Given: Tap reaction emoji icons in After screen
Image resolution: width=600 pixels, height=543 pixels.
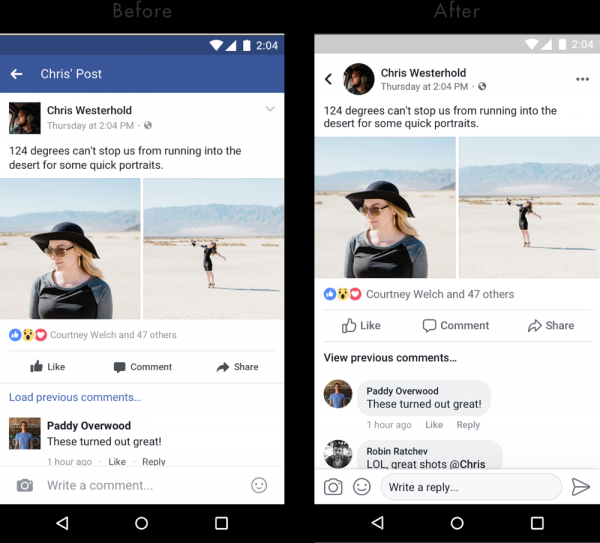Looking at the screenshot, I should 342,294.
